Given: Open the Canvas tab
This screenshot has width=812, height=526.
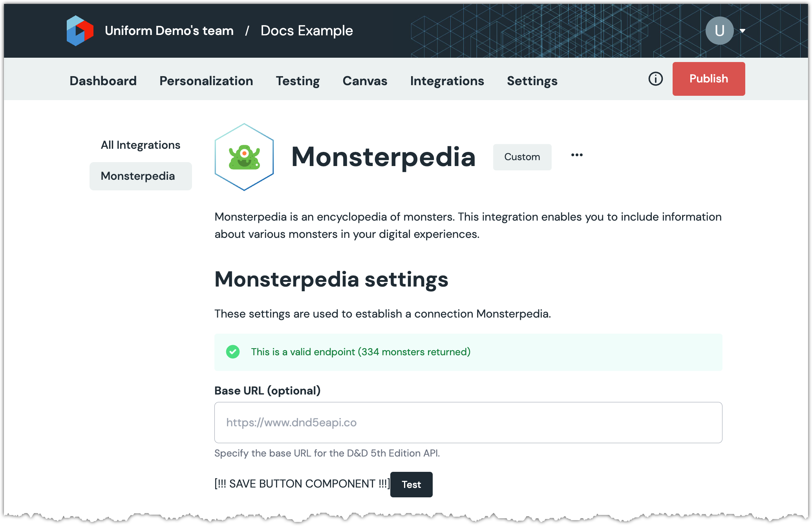Looking at the screenshot, I should click(x=365, y=81).
